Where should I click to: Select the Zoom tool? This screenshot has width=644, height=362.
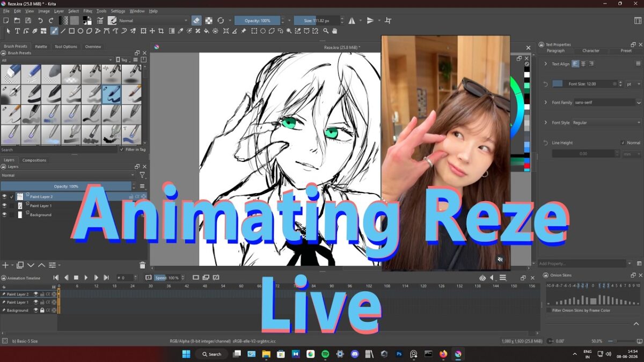point(326,31)
